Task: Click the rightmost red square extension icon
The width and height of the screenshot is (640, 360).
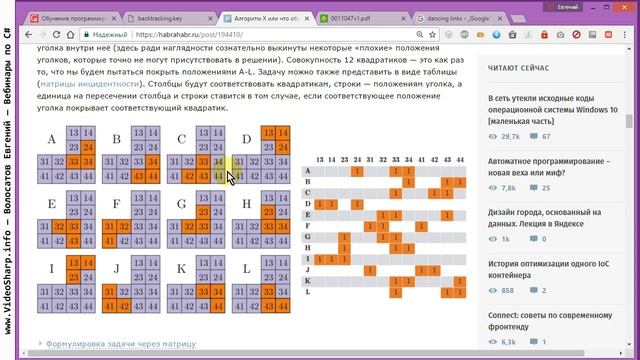Action: pos(608,35)
